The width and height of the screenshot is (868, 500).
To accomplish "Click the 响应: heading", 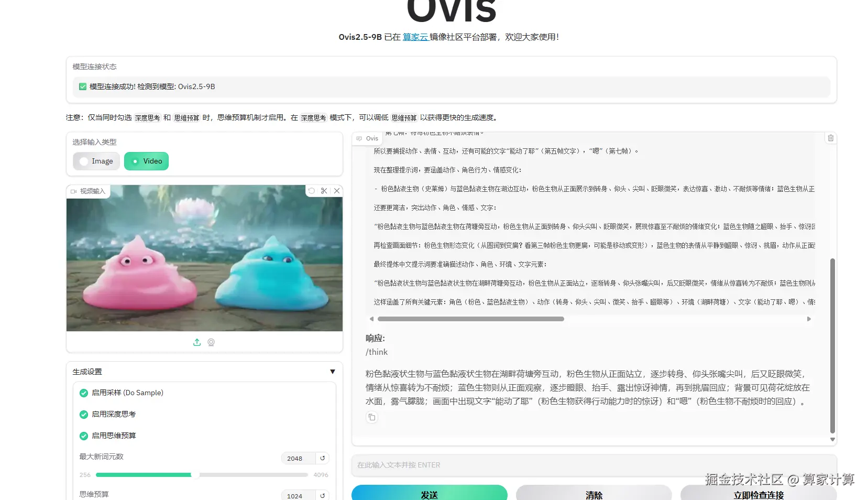I will click(x=375, y=339).
